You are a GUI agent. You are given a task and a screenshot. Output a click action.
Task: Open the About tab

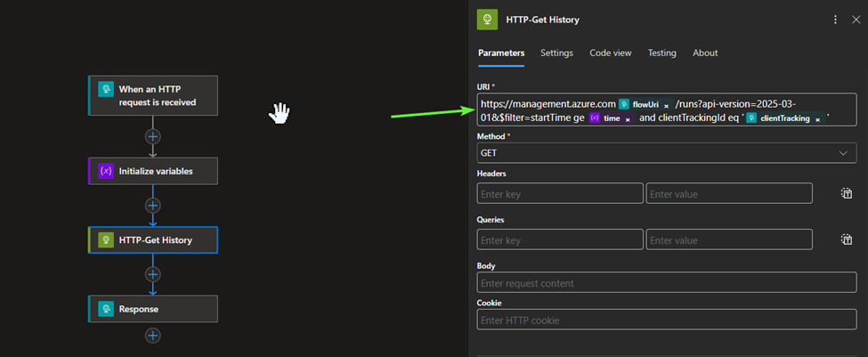705,53
